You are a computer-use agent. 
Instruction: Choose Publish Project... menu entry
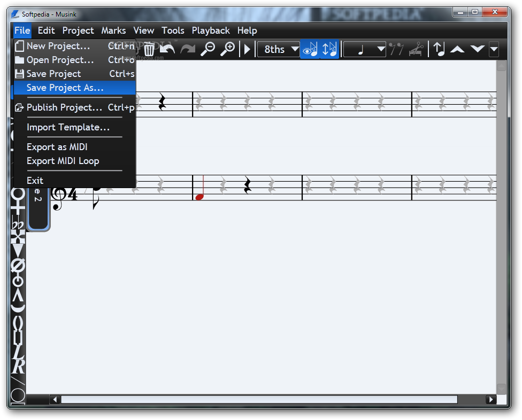74,107
